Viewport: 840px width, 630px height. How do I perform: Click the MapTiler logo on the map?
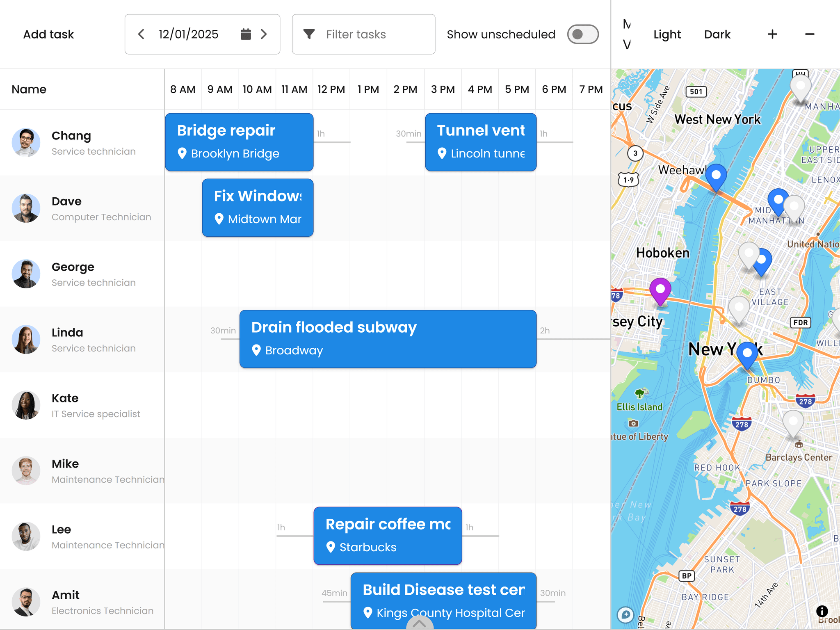pyautogui.click(x=625, y=614)
